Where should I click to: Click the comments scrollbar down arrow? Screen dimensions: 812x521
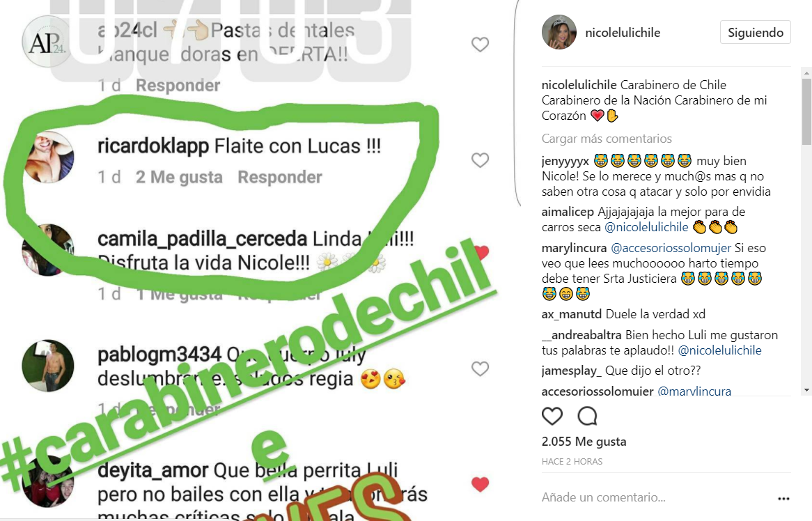[806, 390]
